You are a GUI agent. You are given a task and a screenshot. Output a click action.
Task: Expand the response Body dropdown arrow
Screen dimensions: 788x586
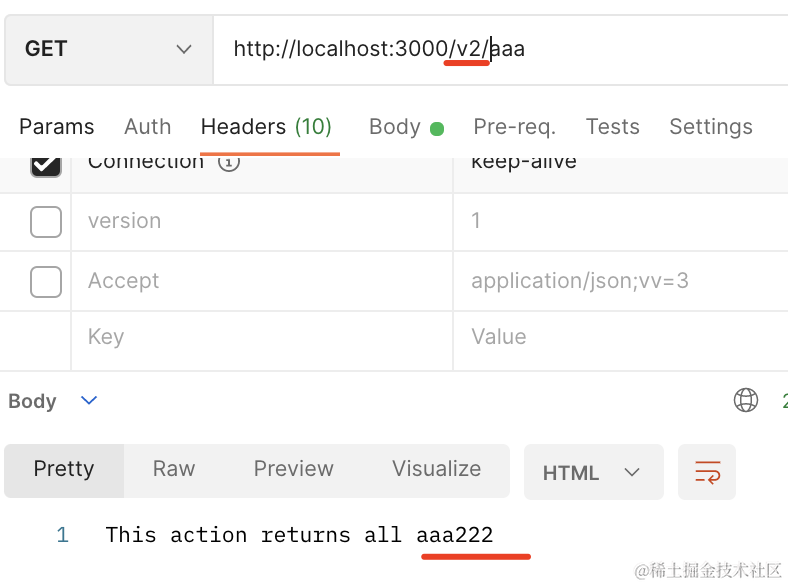pos(89,401)
